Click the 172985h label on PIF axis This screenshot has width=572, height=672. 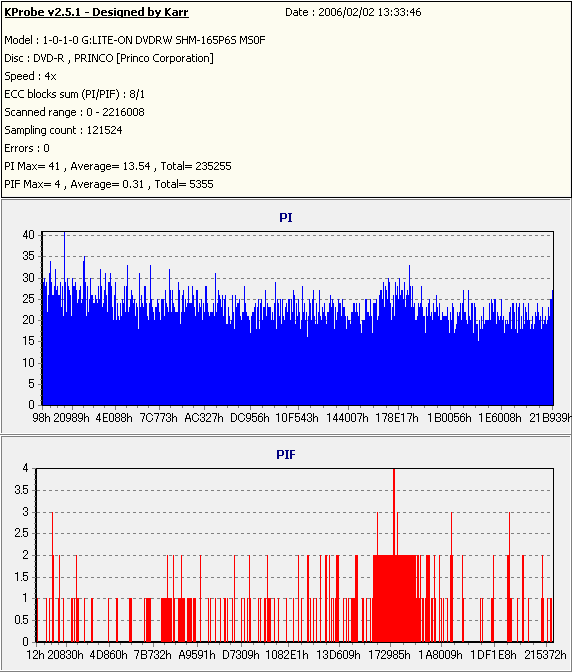tap(389, 655)
